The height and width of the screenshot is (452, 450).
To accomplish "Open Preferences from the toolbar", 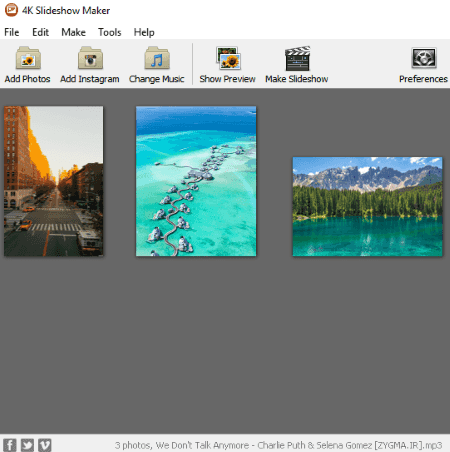I will coord(423,64).
